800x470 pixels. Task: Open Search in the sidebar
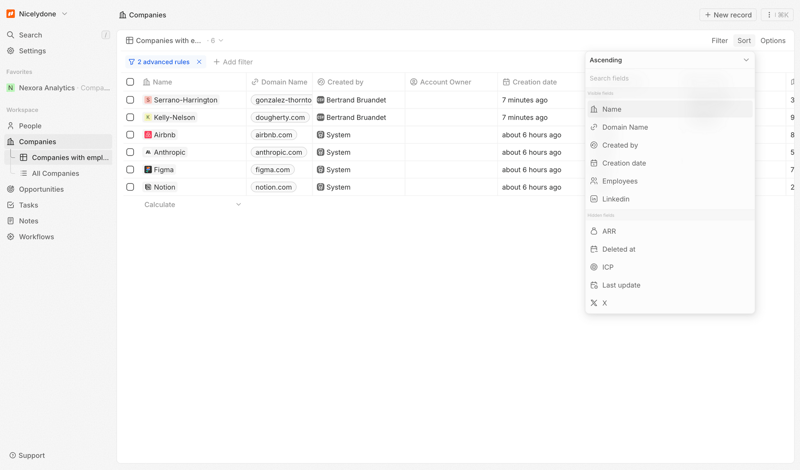pos(58,35)
